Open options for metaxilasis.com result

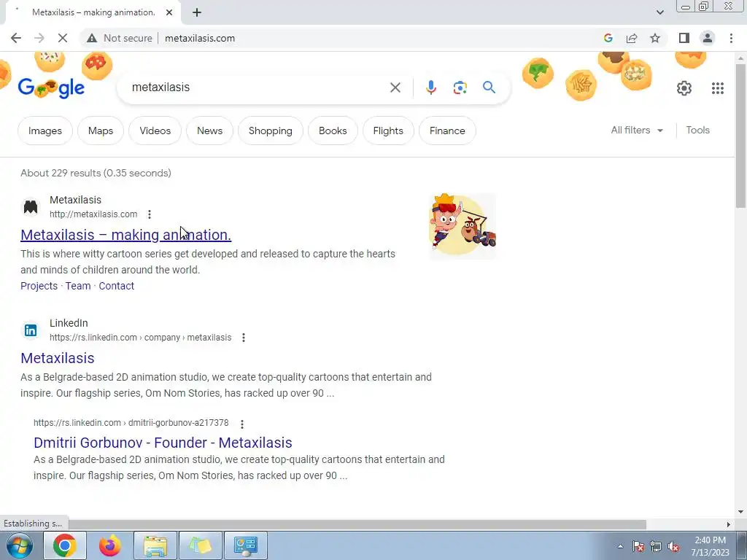[x=150, y=214]
